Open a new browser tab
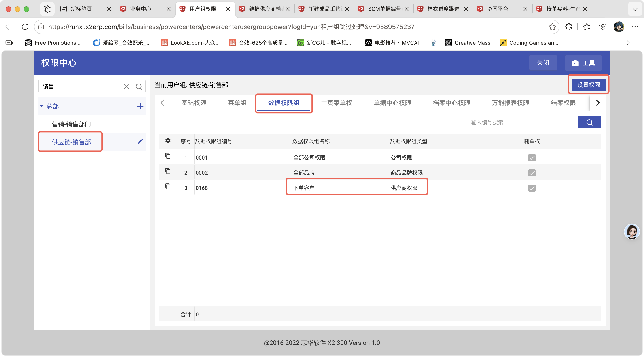 601,9
